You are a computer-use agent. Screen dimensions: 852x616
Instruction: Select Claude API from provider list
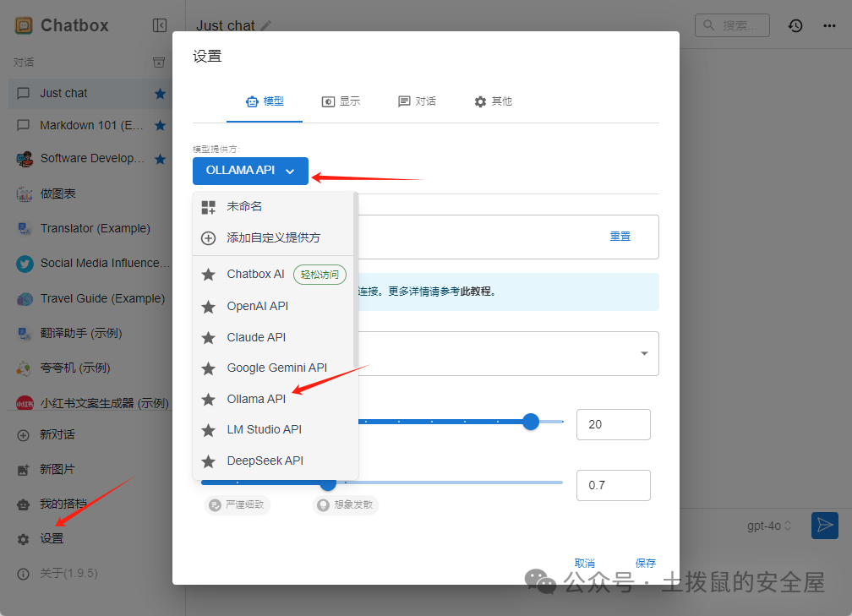[273, 337]
